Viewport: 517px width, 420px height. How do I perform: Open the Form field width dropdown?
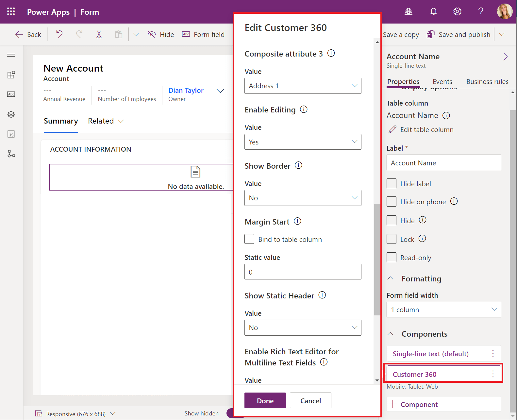pos(444,310)
